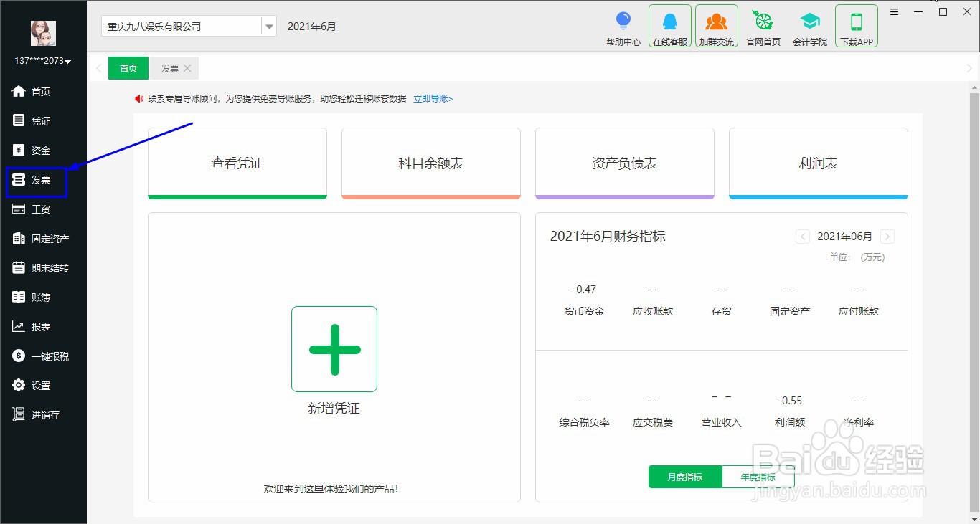Switch to 年度指标 view
The height and width of the screenshot is (524, 980).
[758, 477]
